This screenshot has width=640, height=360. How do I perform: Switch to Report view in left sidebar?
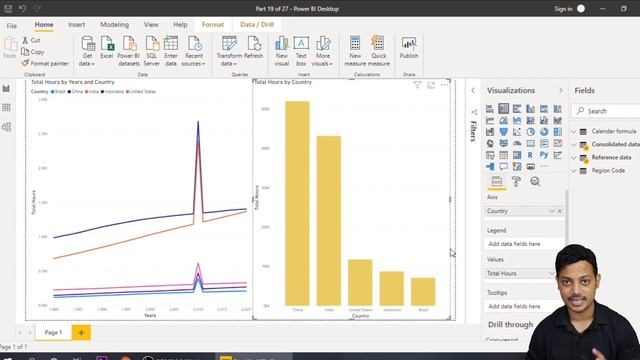6,89
